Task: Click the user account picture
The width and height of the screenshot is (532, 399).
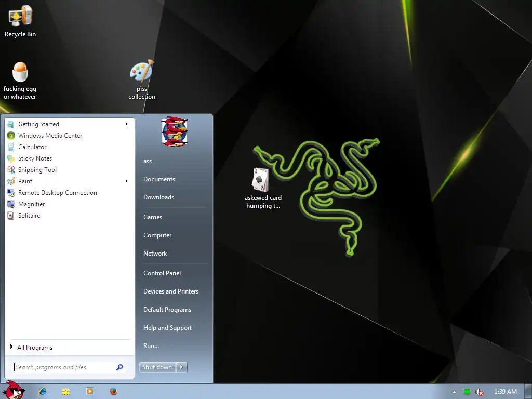Action: coord(175,131)
